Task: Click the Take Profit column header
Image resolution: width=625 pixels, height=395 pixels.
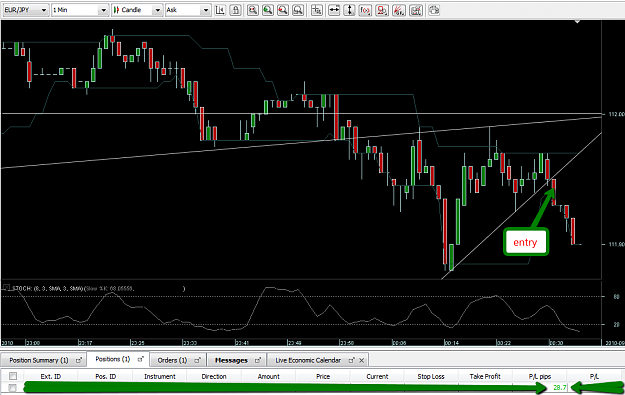Action: 485,376
